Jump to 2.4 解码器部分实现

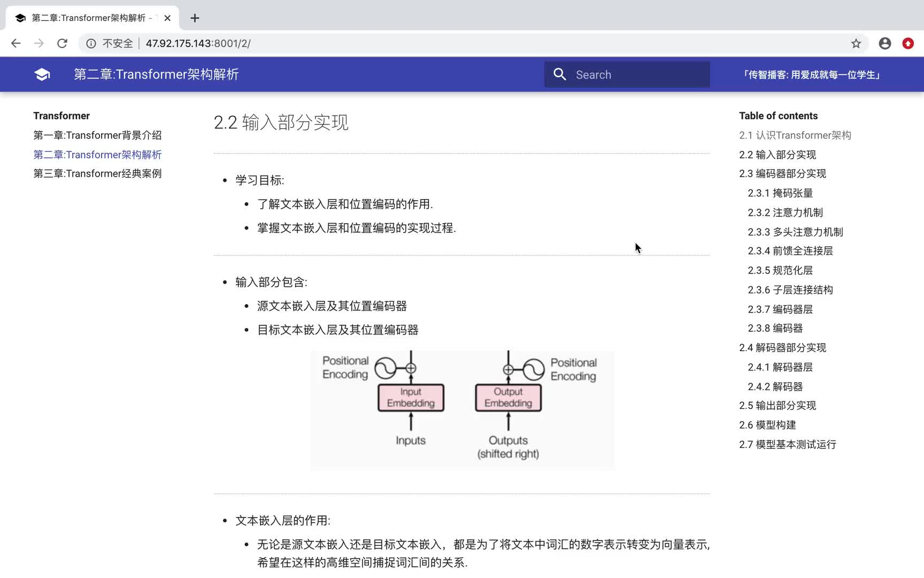(x=783, y=348)
